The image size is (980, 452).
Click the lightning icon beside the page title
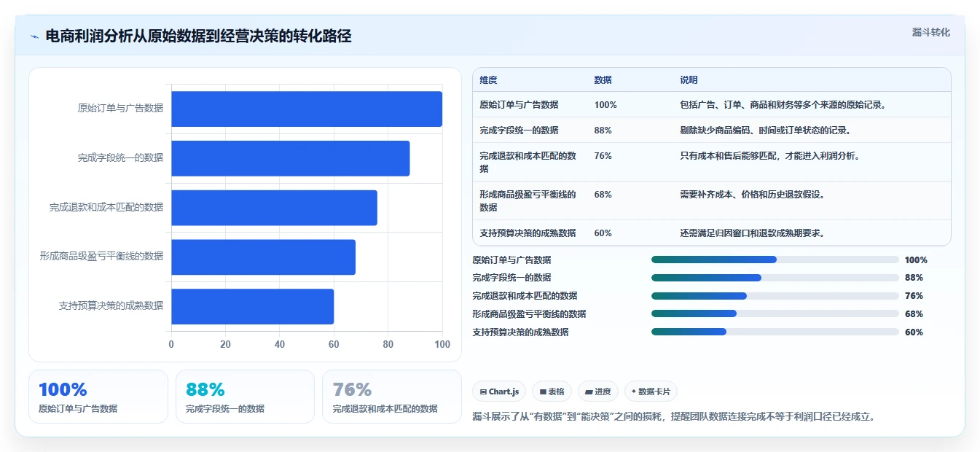click(x=35, y=36)
